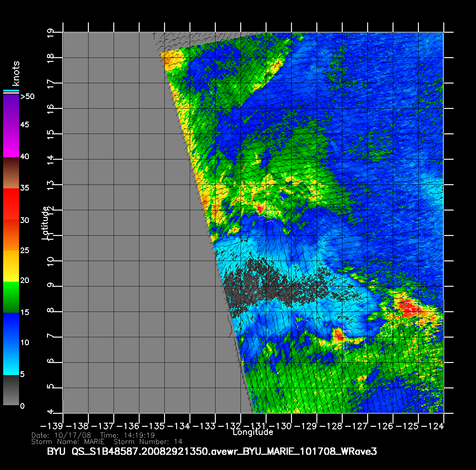
Task: Click the "knots" legend unit label
Action: click(16, 73)
